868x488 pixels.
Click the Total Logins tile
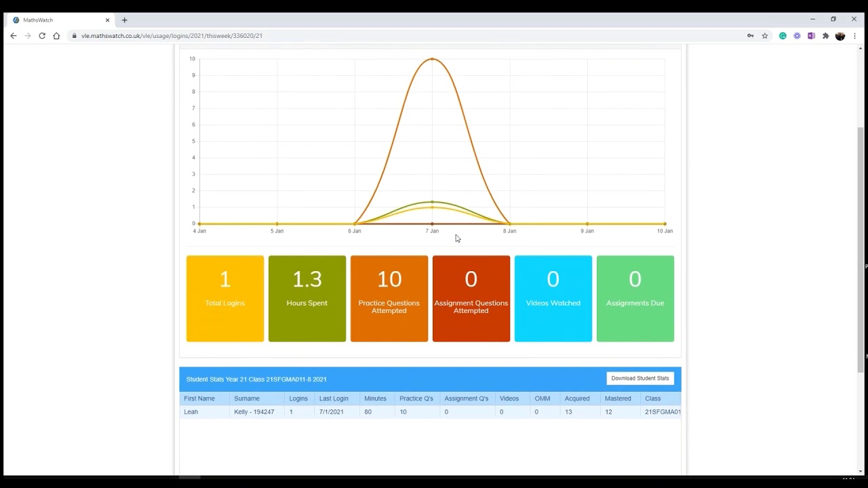point(225,299)
